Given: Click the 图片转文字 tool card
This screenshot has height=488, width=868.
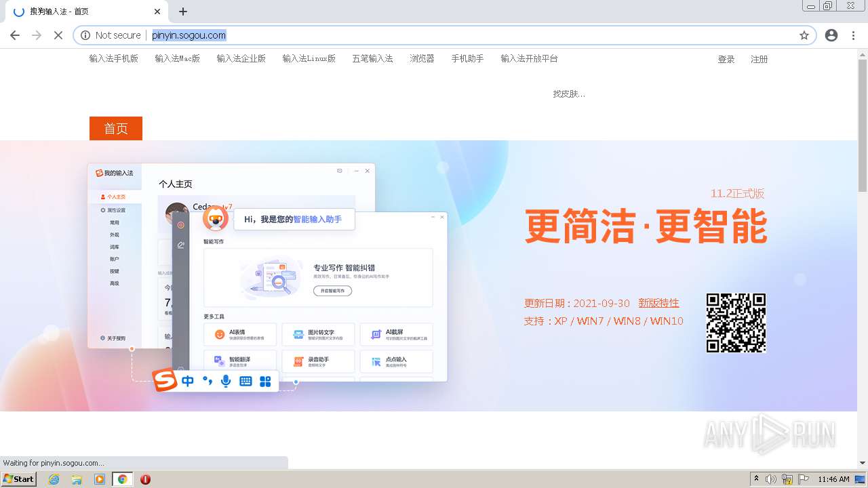Looking at the screenshot, I should coord(318,335).
